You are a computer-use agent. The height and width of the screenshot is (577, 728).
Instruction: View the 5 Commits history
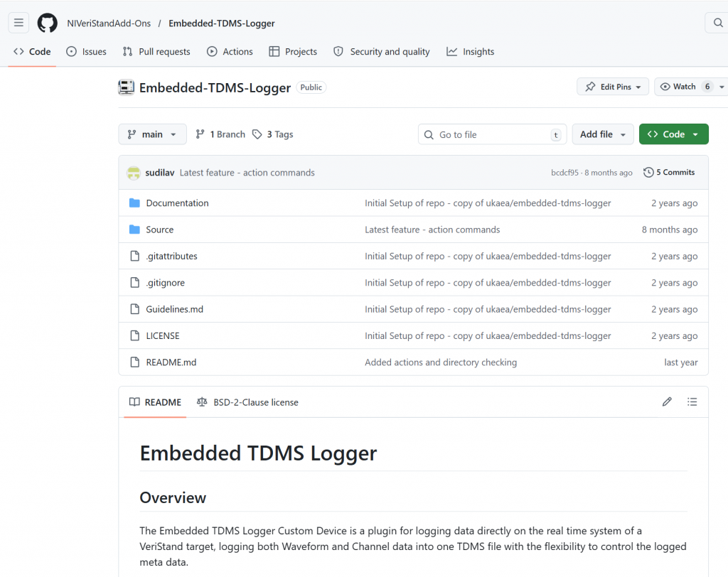tap(669, 173)
